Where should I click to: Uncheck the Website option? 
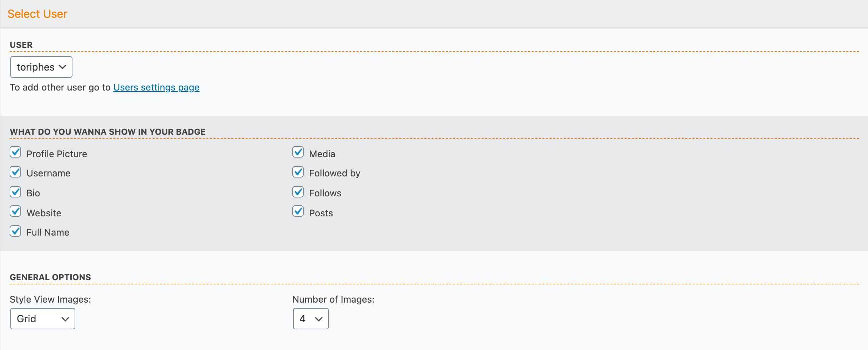point(15,211)
